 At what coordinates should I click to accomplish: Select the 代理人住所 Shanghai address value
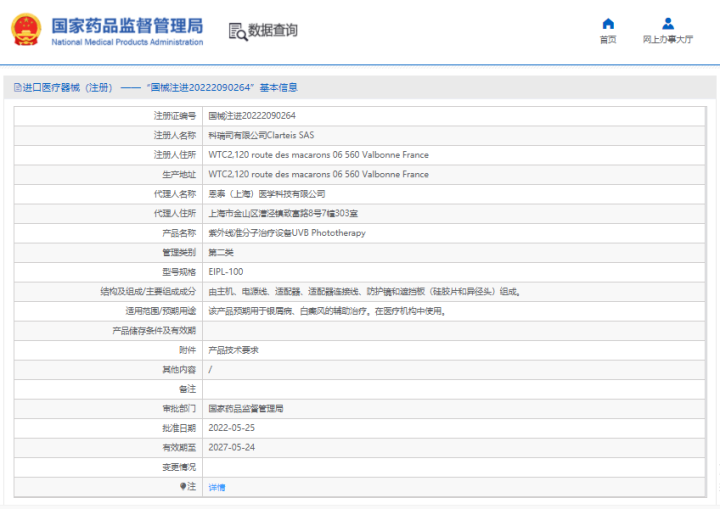coord(283,213)
